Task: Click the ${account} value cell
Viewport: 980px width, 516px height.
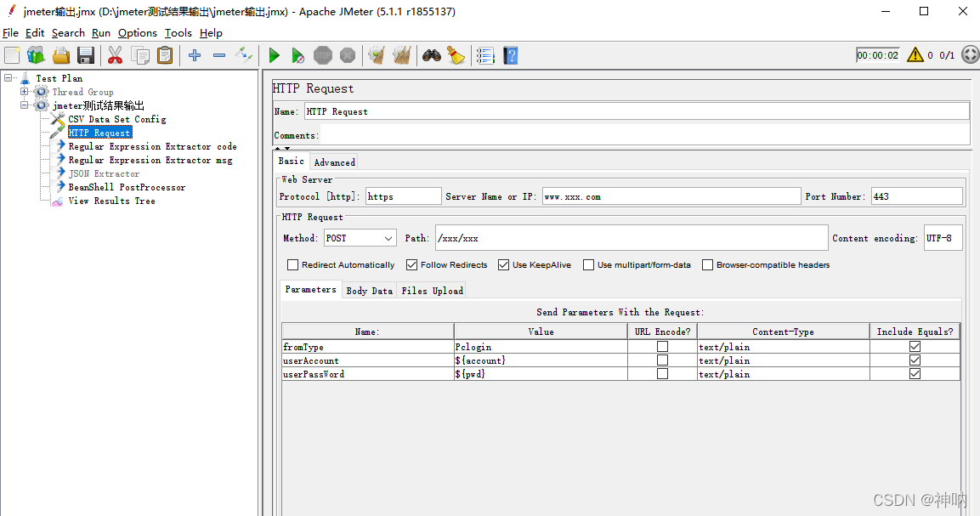Action: tap(541, 360)
